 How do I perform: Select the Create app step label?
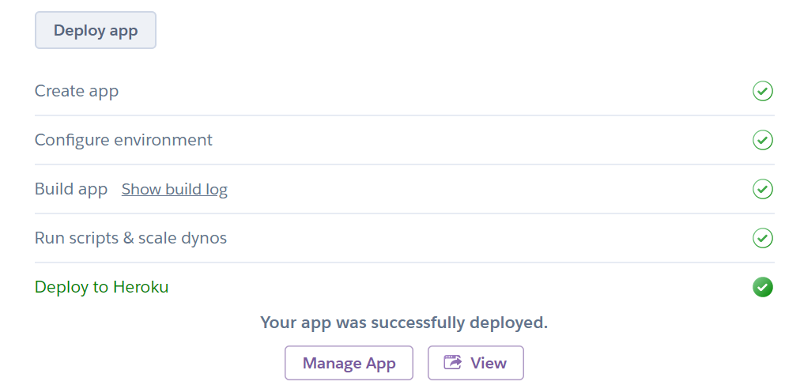click(77, 91)
